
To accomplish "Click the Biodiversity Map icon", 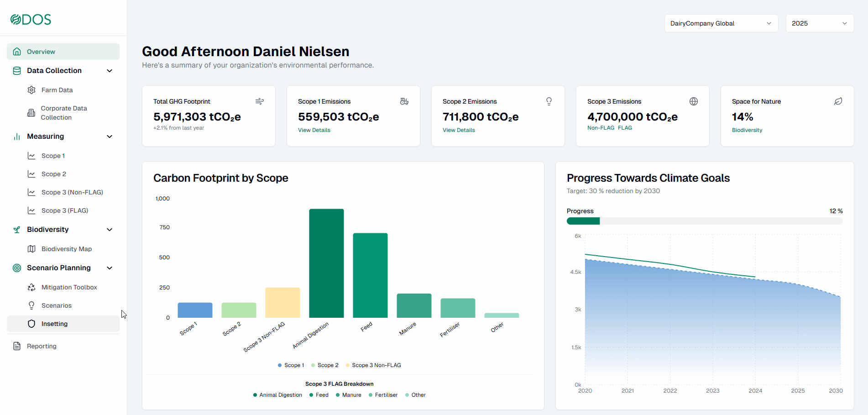I will coord(31,249).
